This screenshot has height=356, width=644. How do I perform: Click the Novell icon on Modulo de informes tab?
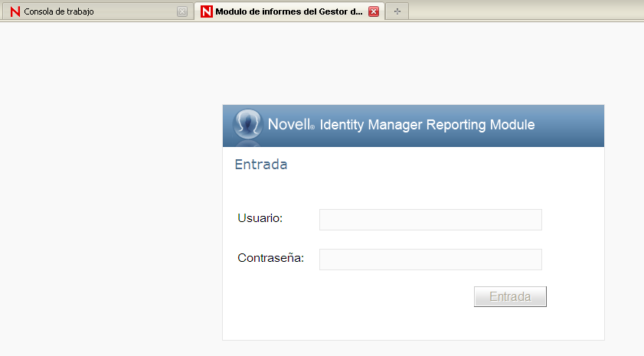click(207, 11)
